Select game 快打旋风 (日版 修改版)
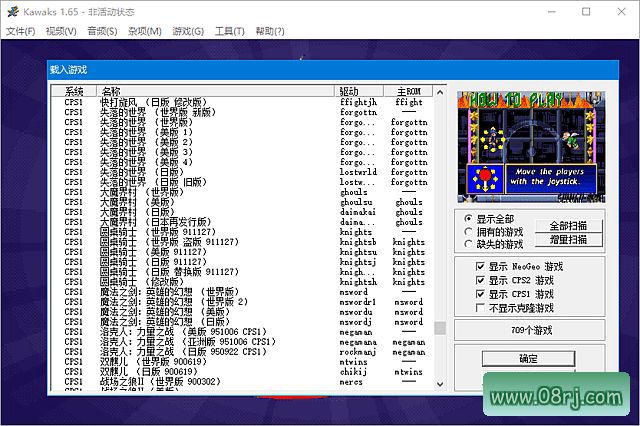 click(242, 102)
